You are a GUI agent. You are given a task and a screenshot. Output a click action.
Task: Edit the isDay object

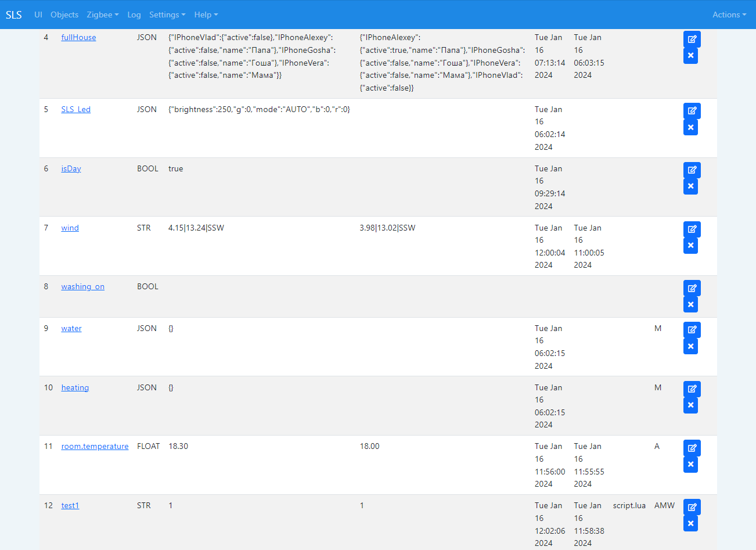tap(692, 170)
